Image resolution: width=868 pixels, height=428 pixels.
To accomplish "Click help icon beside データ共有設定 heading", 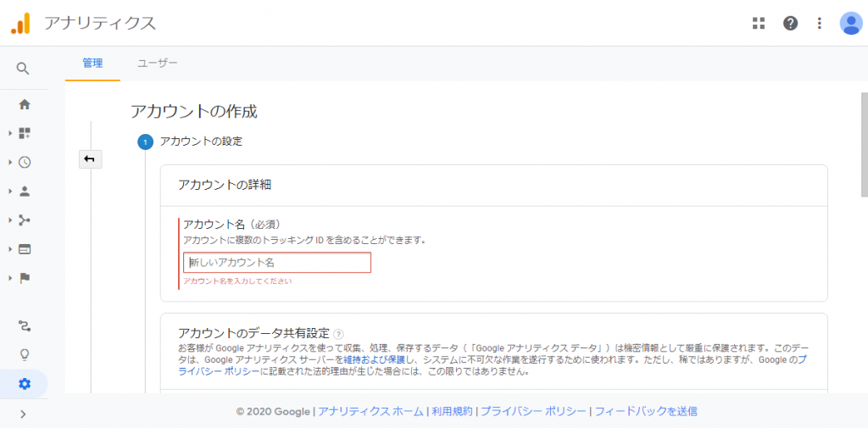I will coord(339,334).
